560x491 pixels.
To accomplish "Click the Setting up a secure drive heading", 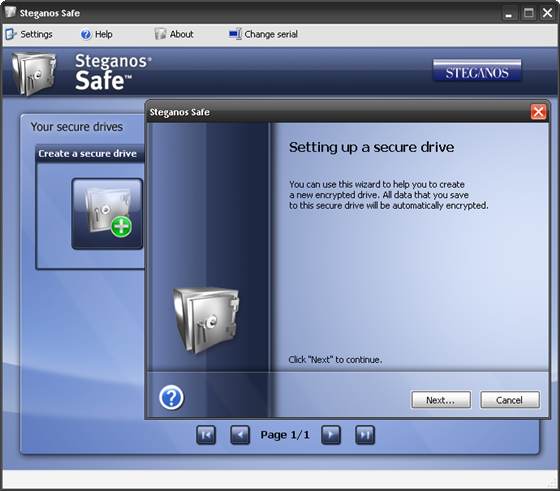I will tap(371, 147).
